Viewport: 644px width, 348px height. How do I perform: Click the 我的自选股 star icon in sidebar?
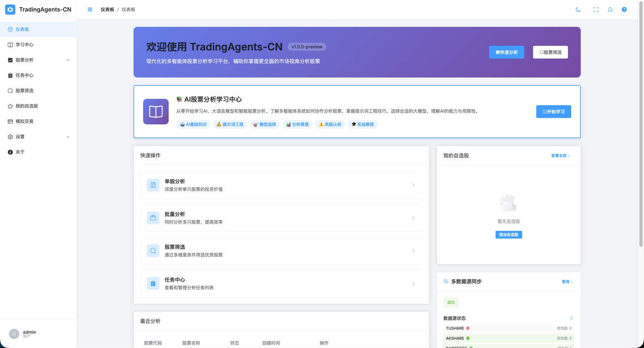tap(10, 106)
